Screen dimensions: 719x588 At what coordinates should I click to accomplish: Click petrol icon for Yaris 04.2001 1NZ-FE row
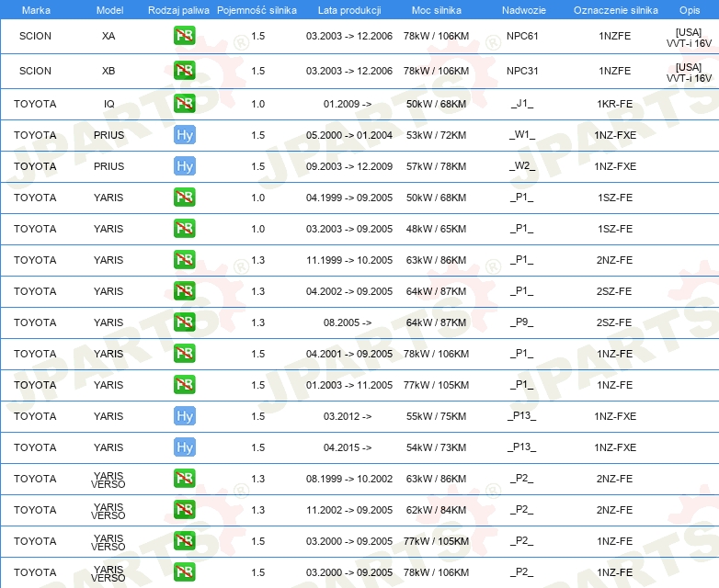(x=184, y=354)
